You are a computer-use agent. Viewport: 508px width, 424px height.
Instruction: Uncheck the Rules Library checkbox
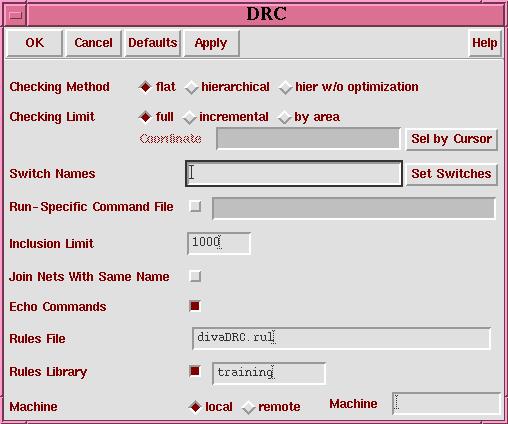(195, 371)
